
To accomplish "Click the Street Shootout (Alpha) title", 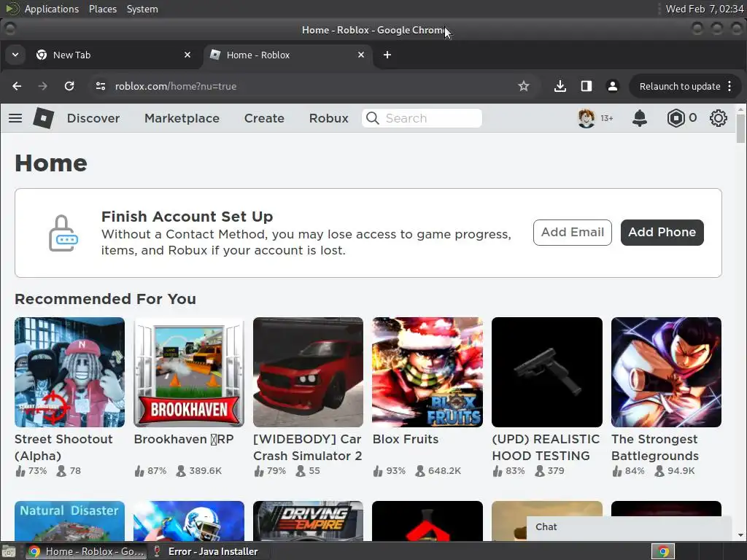I will point(64,448).
